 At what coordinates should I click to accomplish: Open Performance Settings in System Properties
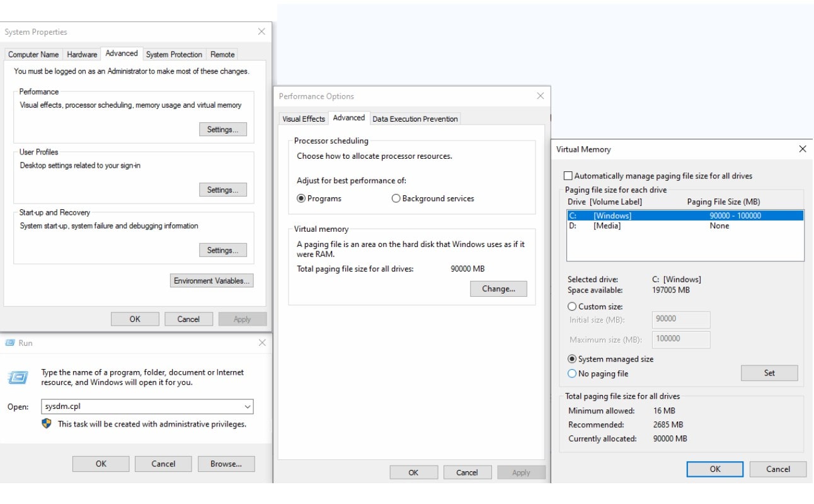(x=222, y=129)
